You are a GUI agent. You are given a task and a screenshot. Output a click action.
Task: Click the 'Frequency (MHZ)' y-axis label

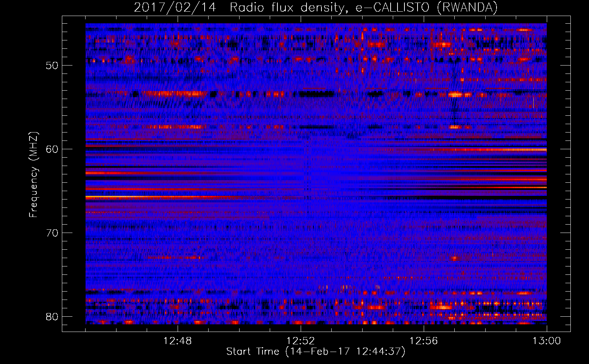[33, 175]
